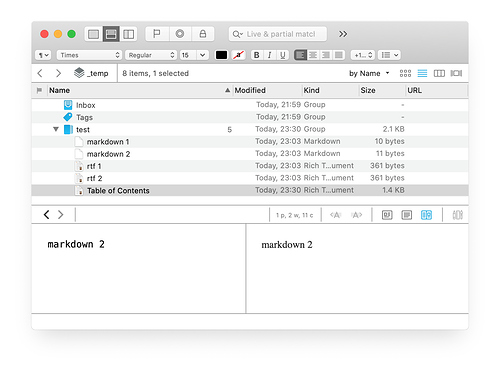Click the 1 p, 2 w, 11 c word count

coord(294,215)
